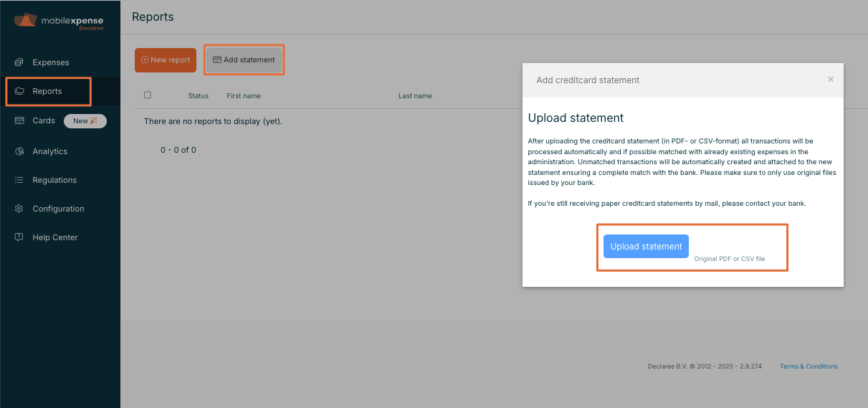Click the Configuration gear icon
Image resolution: width=868 pixels, height=408 pixels.
19,209
